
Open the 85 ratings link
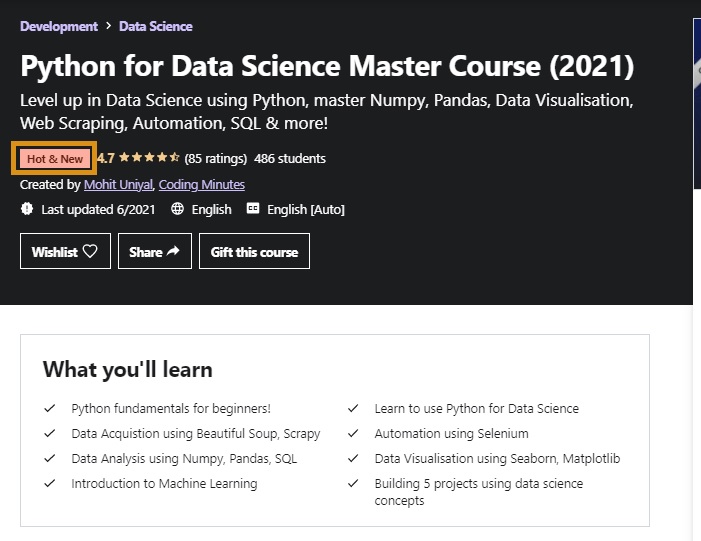pos(216,158)
